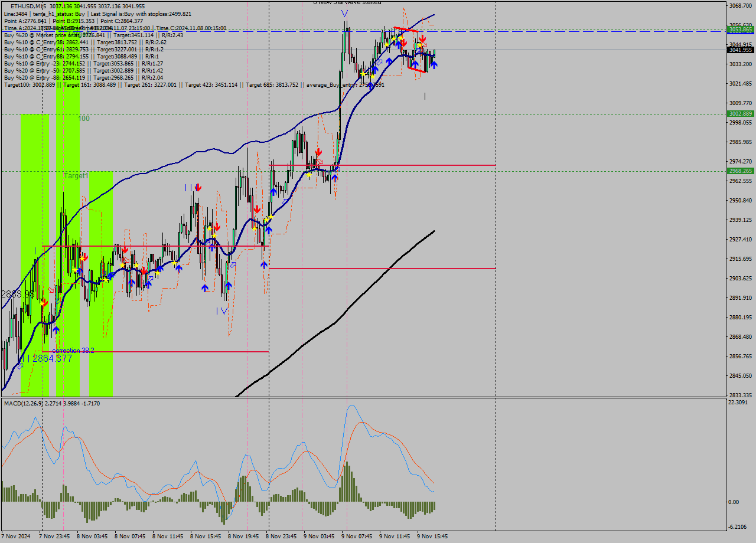756x543 pixels.
Task: Click the 2856.765 price scale value
Action: (740, 356)
